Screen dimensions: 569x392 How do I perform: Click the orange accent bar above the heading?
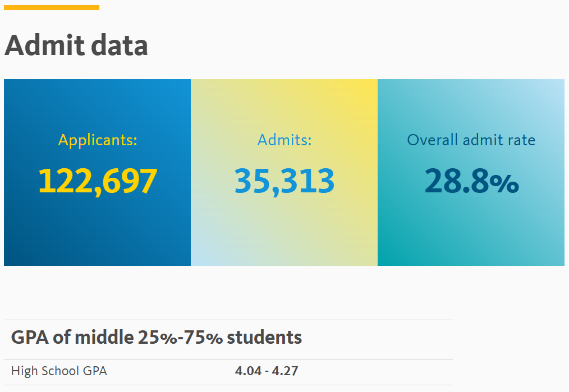coord(52,8)
